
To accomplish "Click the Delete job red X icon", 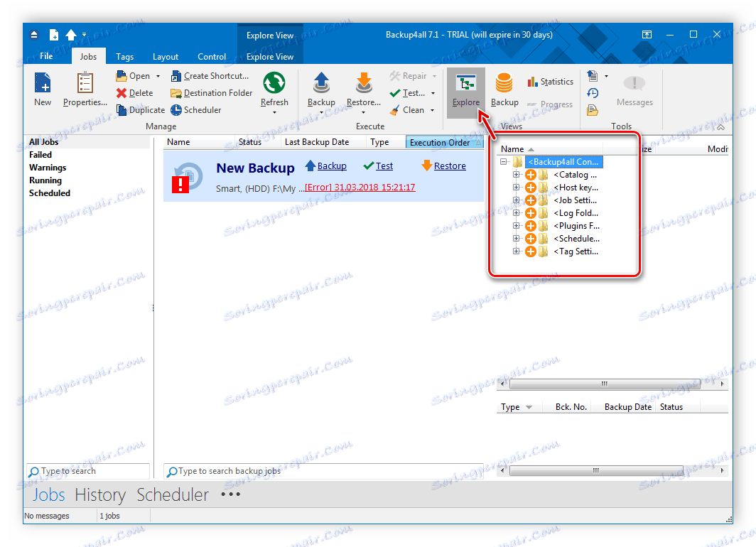I will click(121, 93).
